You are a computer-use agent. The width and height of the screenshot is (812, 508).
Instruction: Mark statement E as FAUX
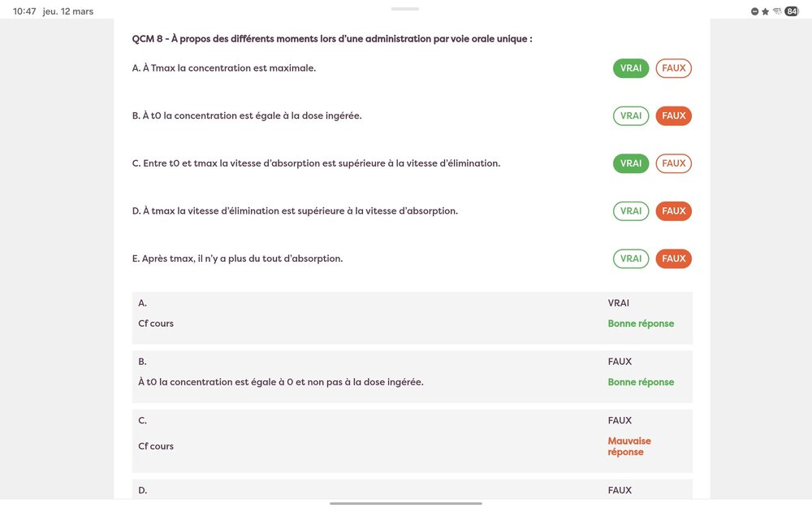pyautogui.click(x=673, y=258)
